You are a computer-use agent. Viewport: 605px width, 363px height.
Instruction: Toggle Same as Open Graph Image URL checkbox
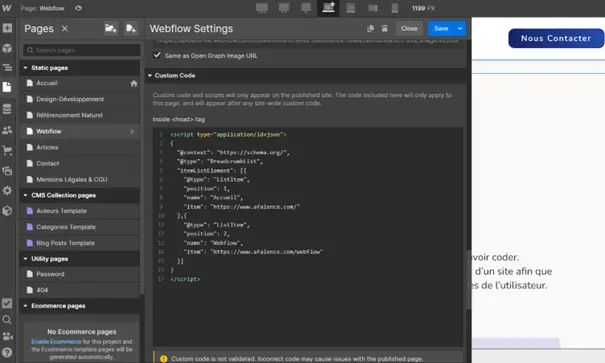click(157, 55)
